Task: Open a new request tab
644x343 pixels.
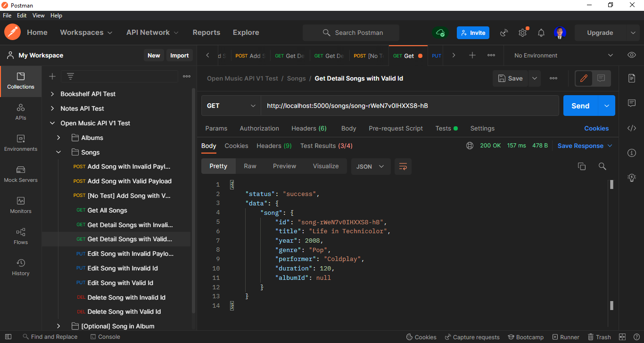Action: (472, 55)
